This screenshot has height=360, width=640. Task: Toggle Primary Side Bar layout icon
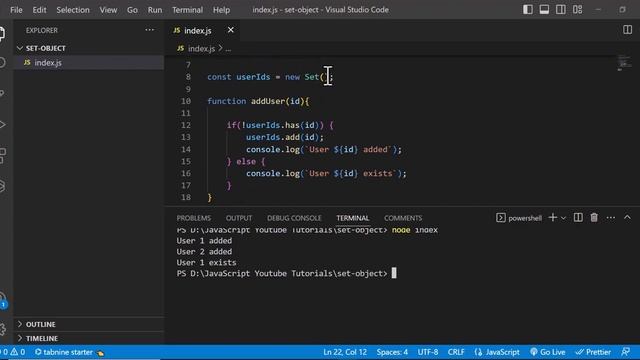[x=527, y=9]
